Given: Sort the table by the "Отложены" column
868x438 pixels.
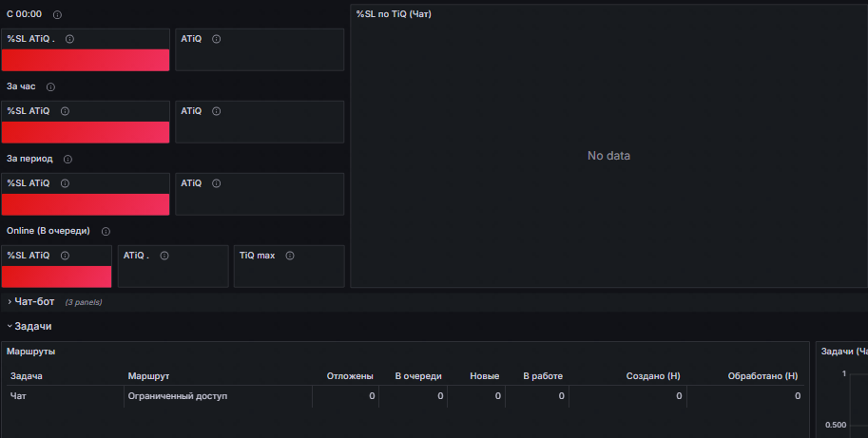Looking at the screenshot, I should [350, 376].
